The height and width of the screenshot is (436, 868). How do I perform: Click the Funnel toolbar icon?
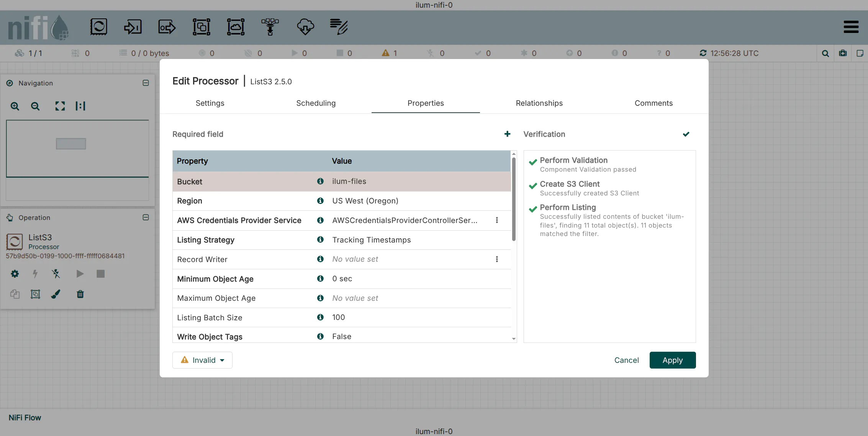tap(270, 27)
